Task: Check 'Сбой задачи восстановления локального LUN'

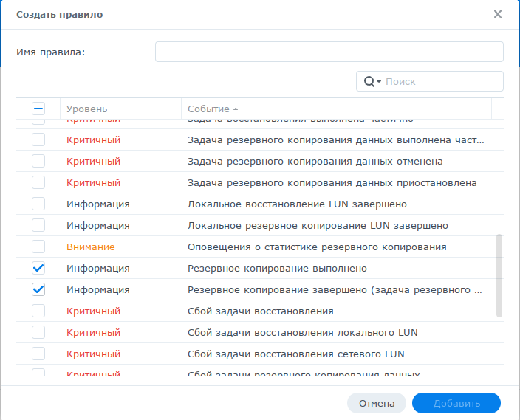Action: click(x=38, y=332)
